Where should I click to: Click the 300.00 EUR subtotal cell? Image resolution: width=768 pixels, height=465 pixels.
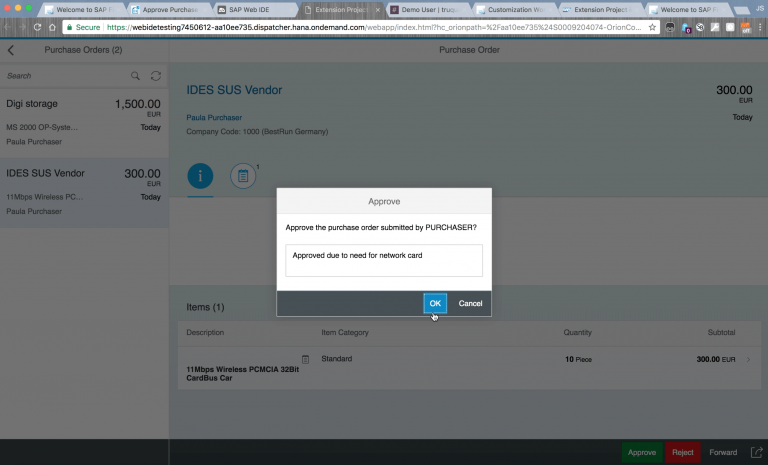tap(716, 360)
